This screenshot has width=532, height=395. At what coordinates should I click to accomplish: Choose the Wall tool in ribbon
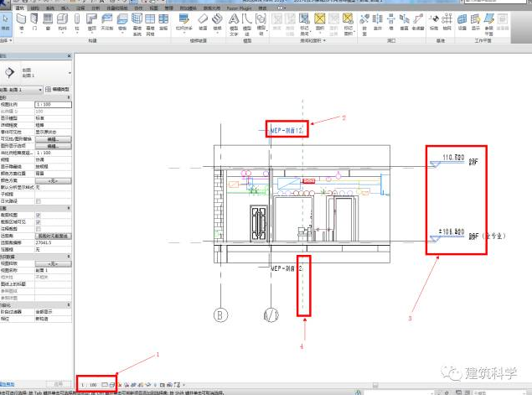coord(22,22)
